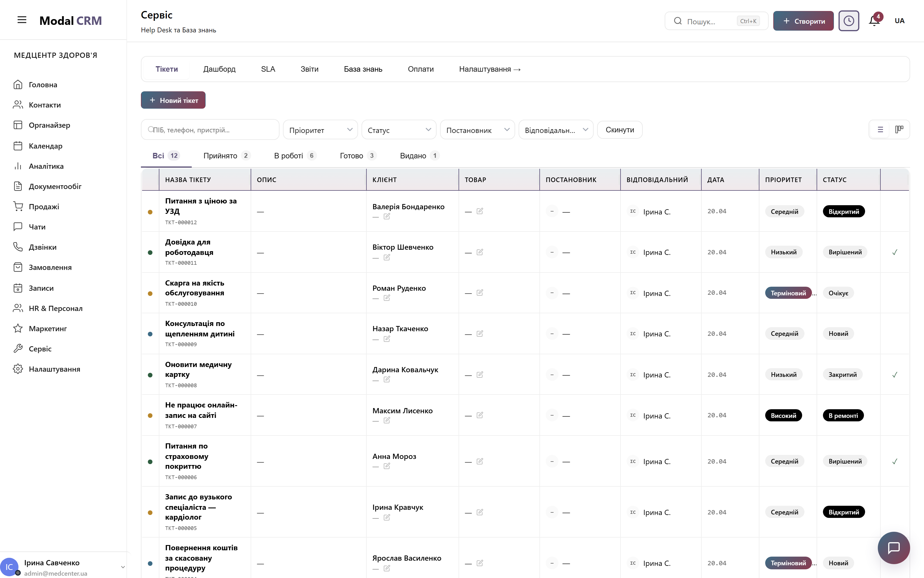Click checkmark on Довідка для роботодавця row
The width and height of the screenshot is (924, 578).
[895, 252]
